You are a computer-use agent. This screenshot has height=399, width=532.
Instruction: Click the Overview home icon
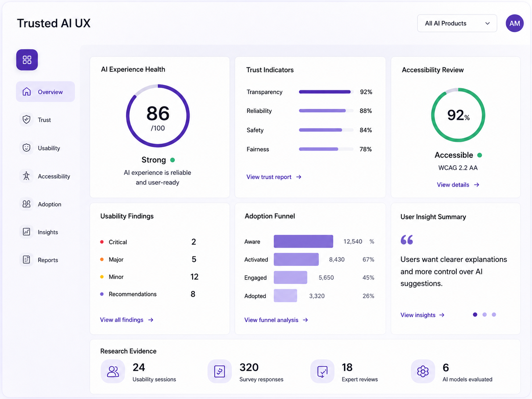tap(26, 91)
